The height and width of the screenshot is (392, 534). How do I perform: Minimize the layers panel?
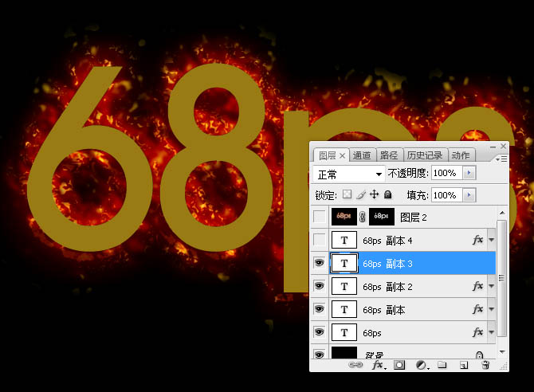point(493,147)
